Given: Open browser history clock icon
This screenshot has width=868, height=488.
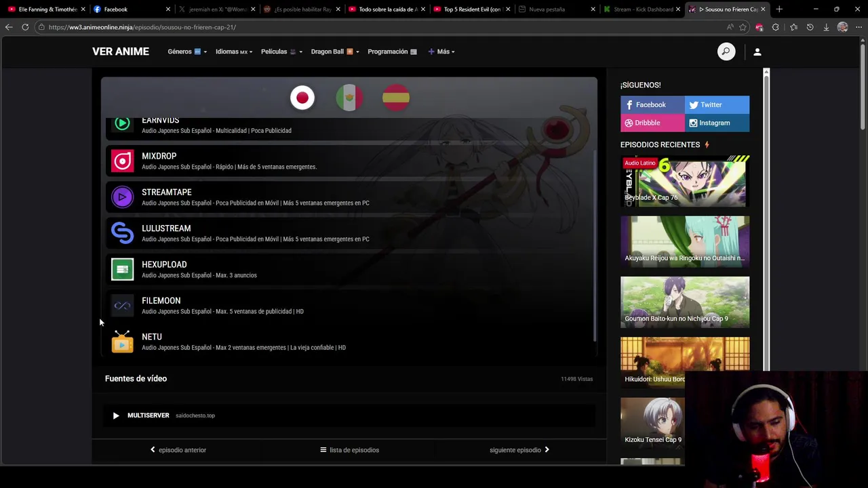Looking at the screenshot, I should 810,27.
